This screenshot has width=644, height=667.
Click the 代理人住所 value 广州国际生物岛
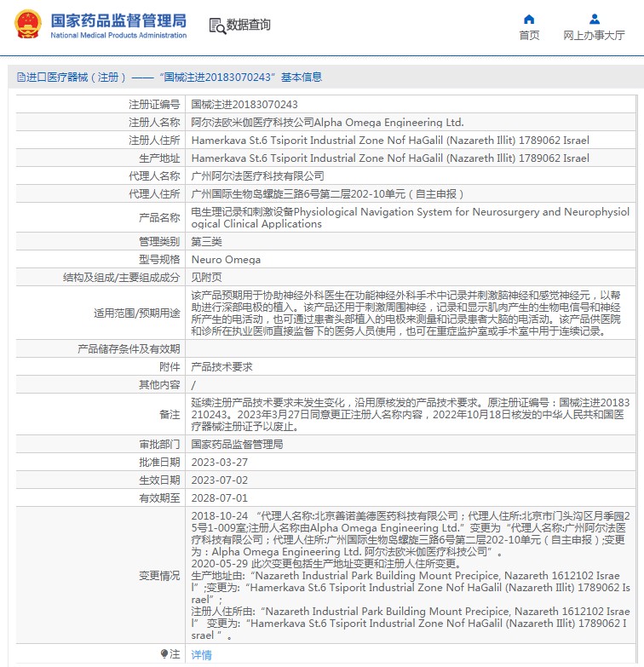point(327,194)
